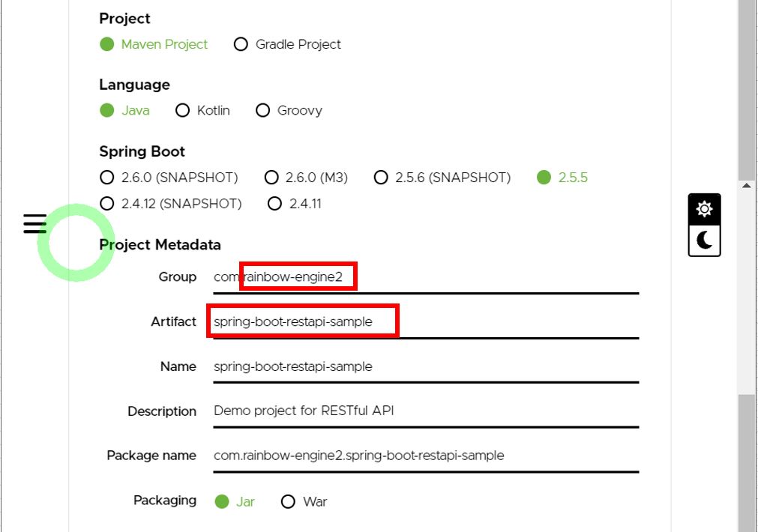758x532 pixels.
Task: Switch to light theme using sun icon
Action: [703, 210]
